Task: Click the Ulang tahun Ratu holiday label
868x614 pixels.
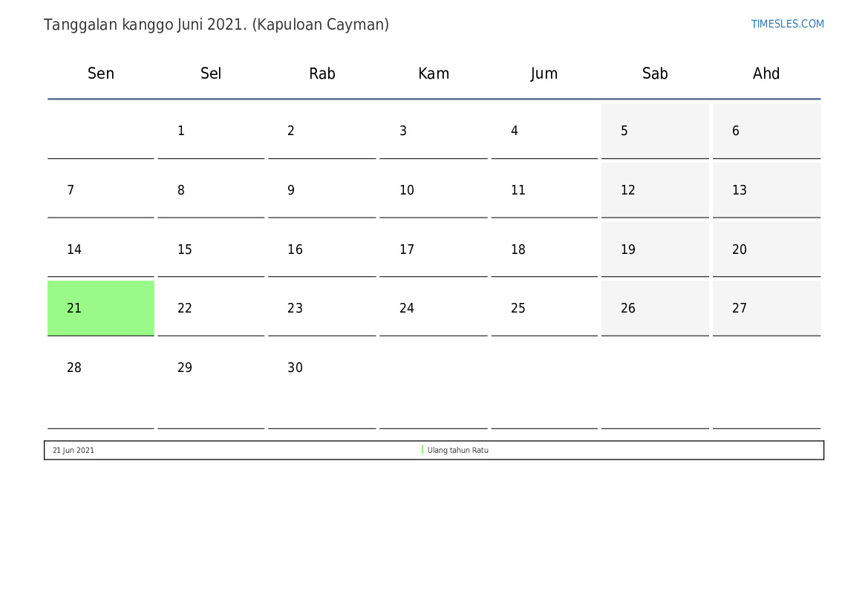Action: [x=458, y=450]
